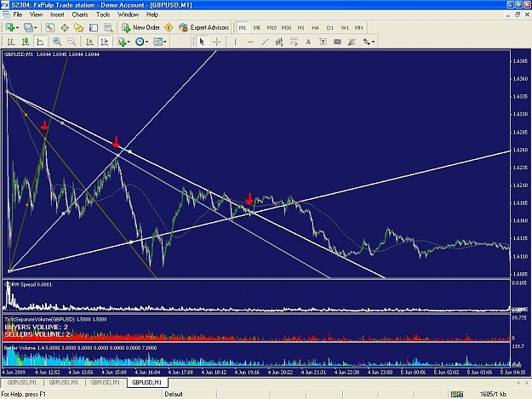Select the standard Cursor arrow tool
This screenshot has height=399, width=532.
pyautogui.click(x=203, y=42)
